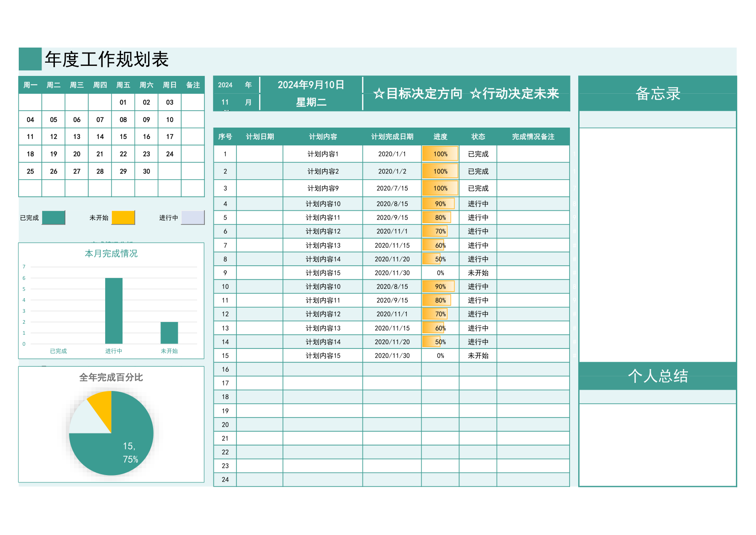Select calendar date 04
This screenshot has height=535, width=756.
(x=30, y=120)
